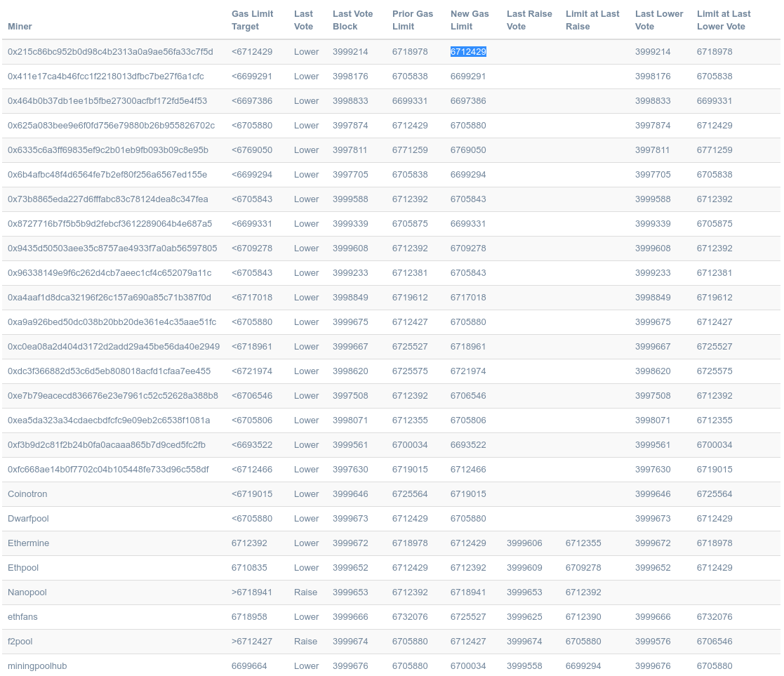Click the Raise vote in f2pool row
The image size is (784, 676).
pos(305,640)
